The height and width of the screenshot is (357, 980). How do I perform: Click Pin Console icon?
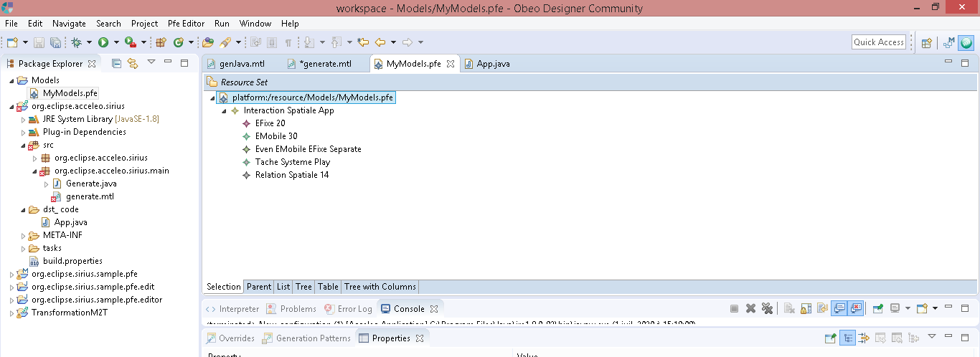[x=878, y=308]
